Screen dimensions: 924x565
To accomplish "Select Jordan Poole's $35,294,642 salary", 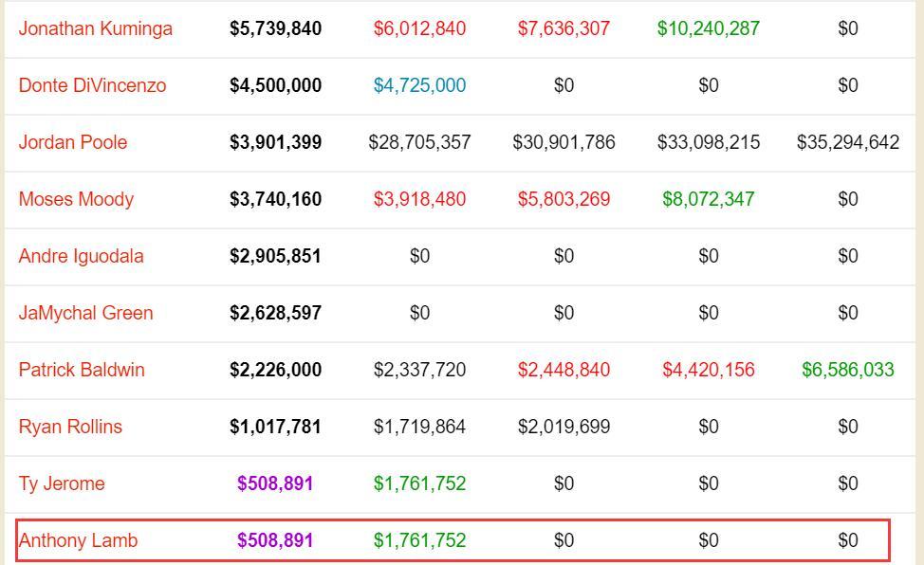I will tap(848, 142).
